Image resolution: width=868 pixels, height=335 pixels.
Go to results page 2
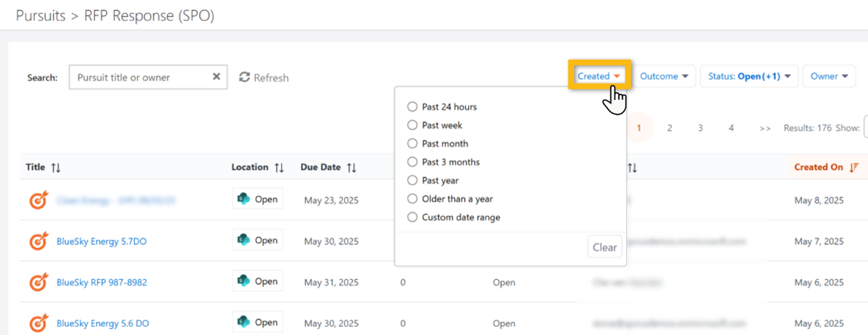(669, 128)
